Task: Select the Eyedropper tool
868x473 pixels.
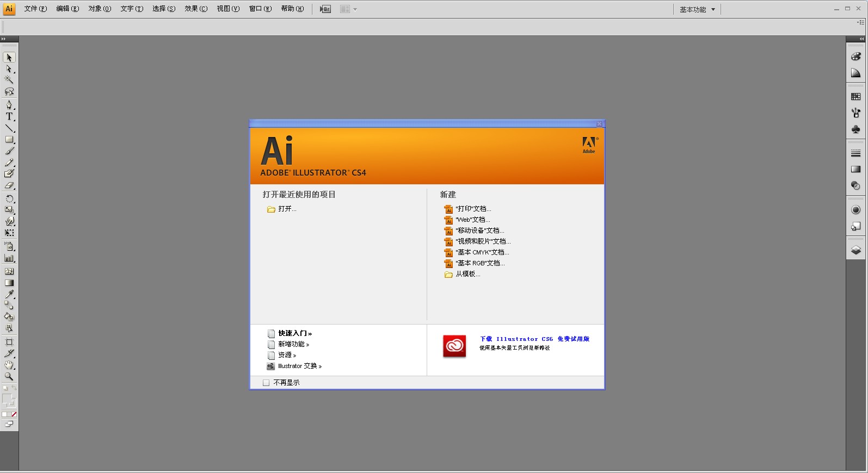Action: tap(9, 294)
